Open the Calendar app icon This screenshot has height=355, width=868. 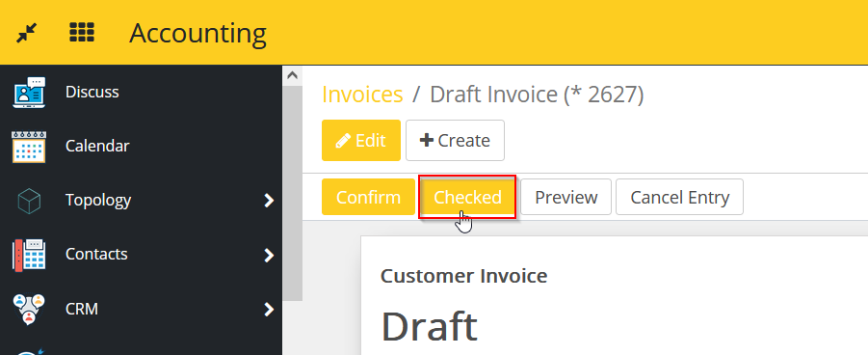29,147
